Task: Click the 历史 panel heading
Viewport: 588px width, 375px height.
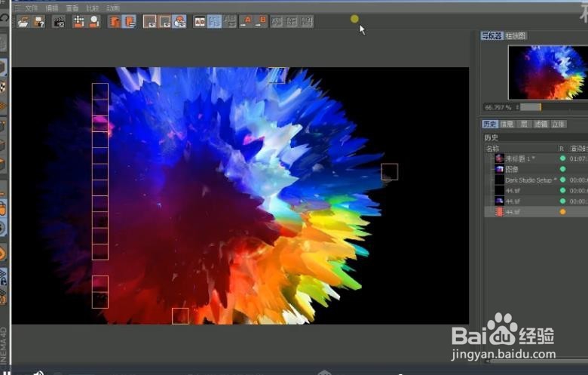Action: (491, 138)
